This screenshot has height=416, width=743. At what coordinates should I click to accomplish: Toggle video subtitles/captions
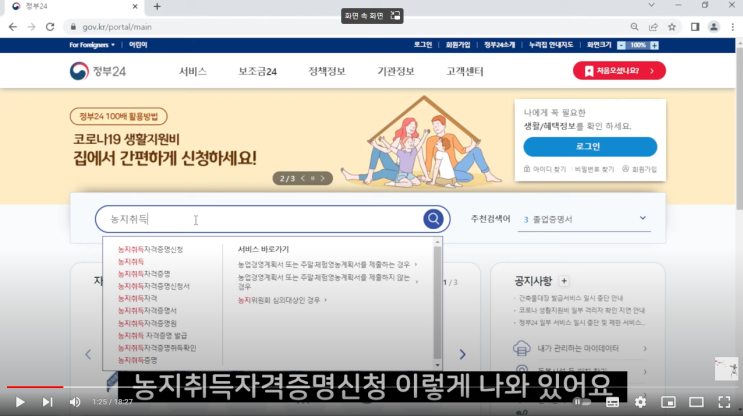[x=612, y=402]
